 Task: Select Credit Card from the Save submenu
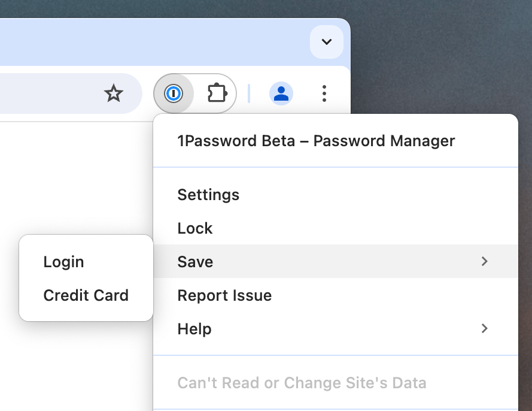coord(86,295)
